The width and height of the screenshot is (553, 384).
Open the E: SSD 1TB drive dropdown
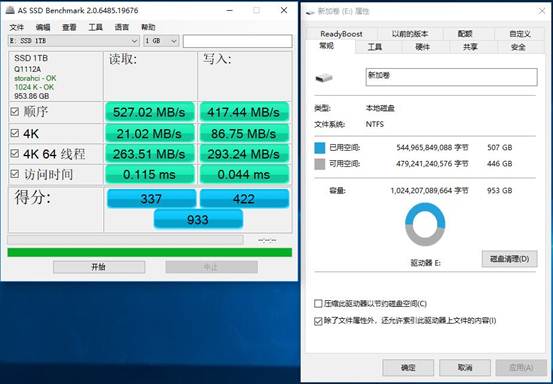click(74, 41)
